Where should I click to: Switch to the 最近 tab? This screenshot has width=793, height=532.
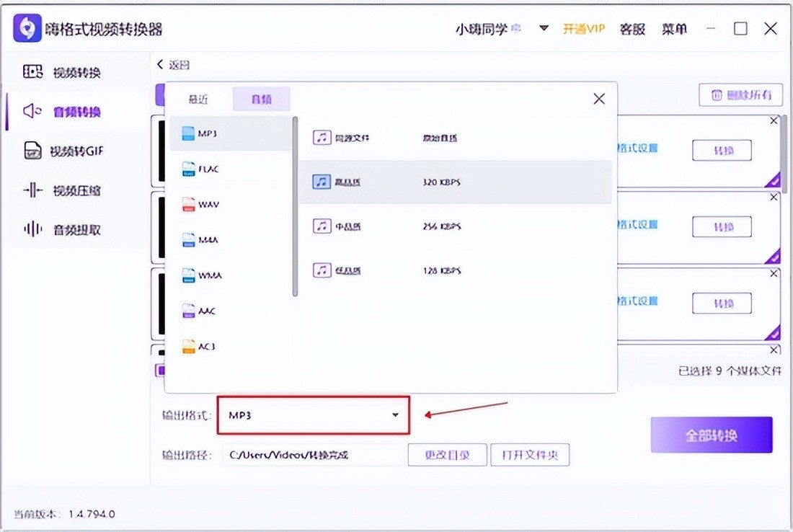tap(198, 99)
